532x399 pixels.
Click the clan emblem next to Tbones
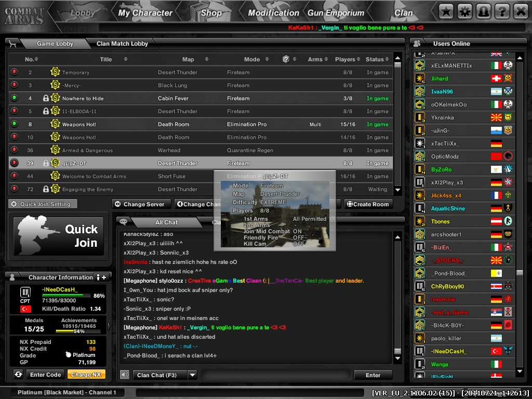tap(508, 221)
